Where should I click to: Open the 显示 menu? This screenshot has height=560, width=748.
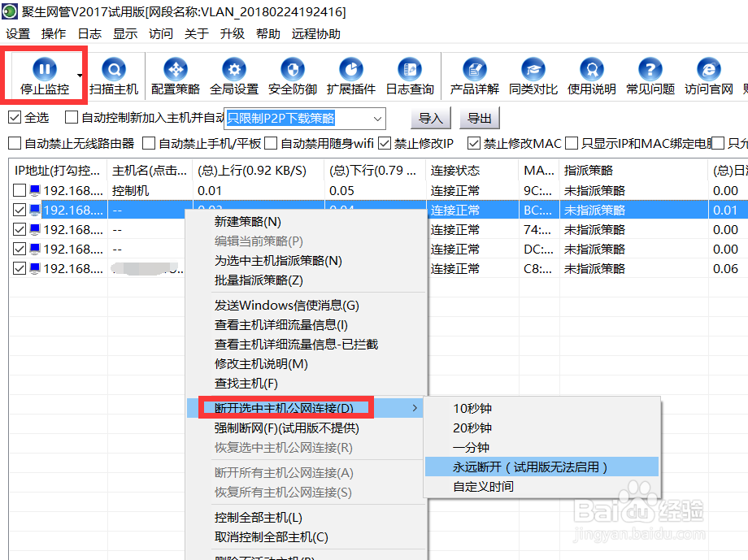[x=125, y=34]
